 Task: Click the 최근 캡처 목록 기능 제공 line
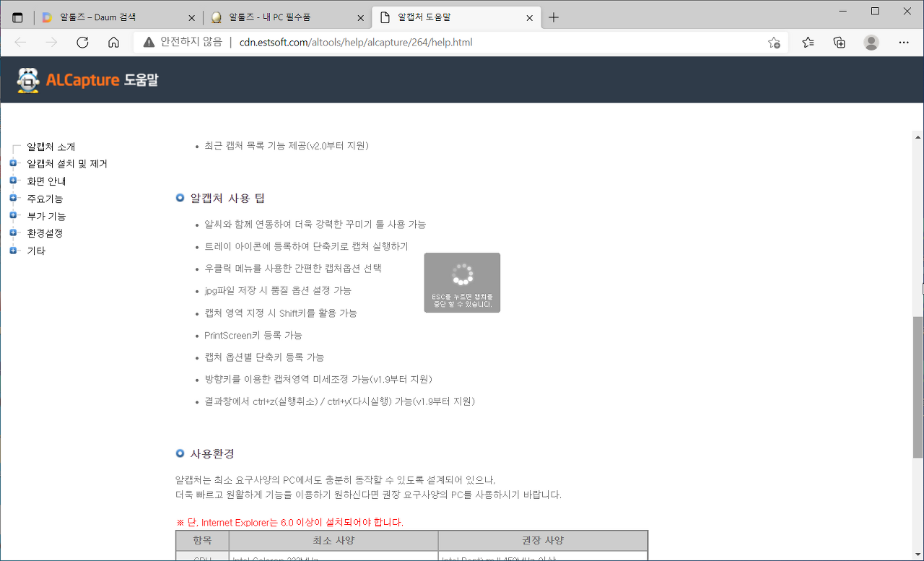tap(287, 146)
